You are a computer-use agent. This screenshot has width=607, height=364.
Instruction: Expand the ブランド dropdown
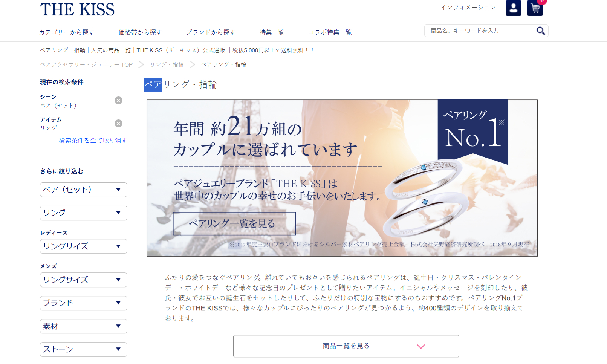click(x=84, y=303)
